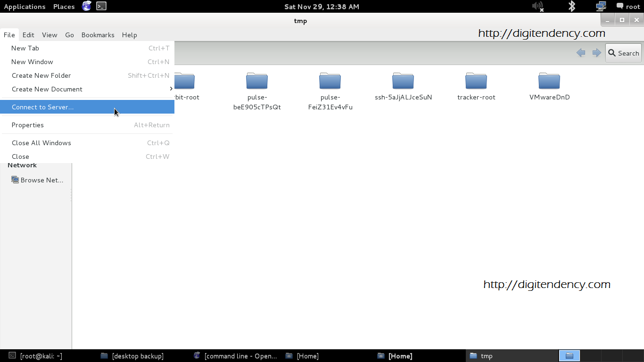
Task: Open the Help menu
Action: click(129, 35)
